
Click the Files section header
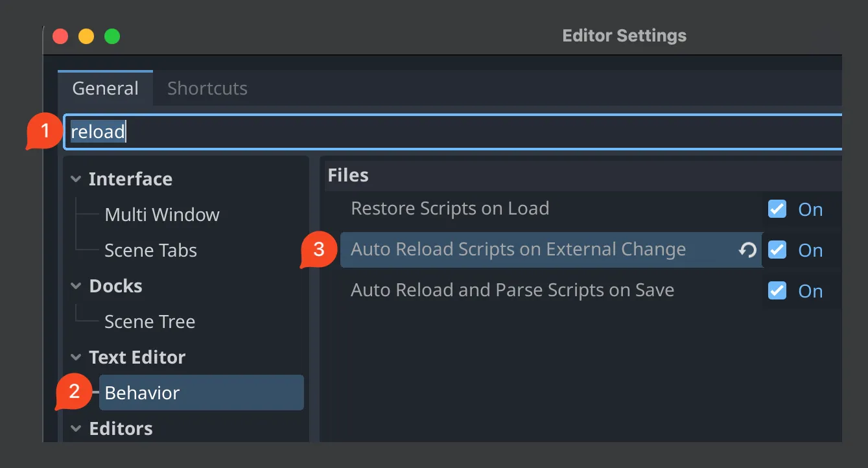tap(348, 176)
